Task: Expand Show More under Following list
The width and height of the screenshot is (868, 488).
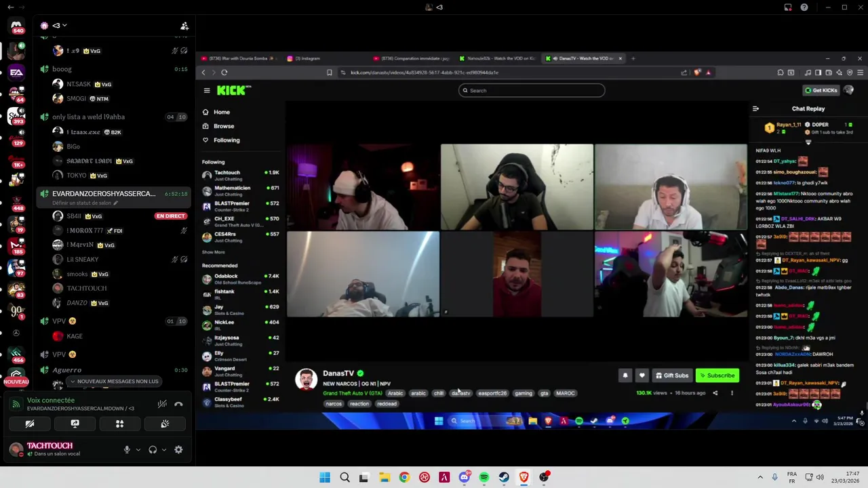Action: [x=213, y=252]
